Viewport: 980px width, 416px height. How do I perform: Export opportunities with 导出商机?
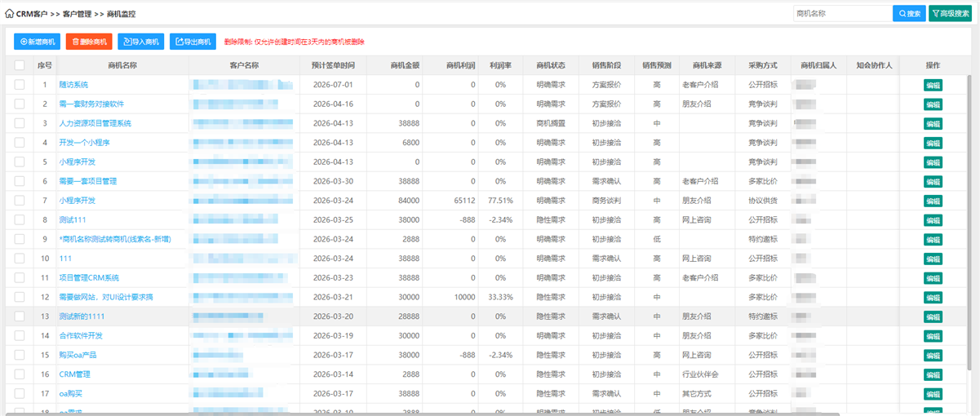pyautogui.click(x=193, y=42)
